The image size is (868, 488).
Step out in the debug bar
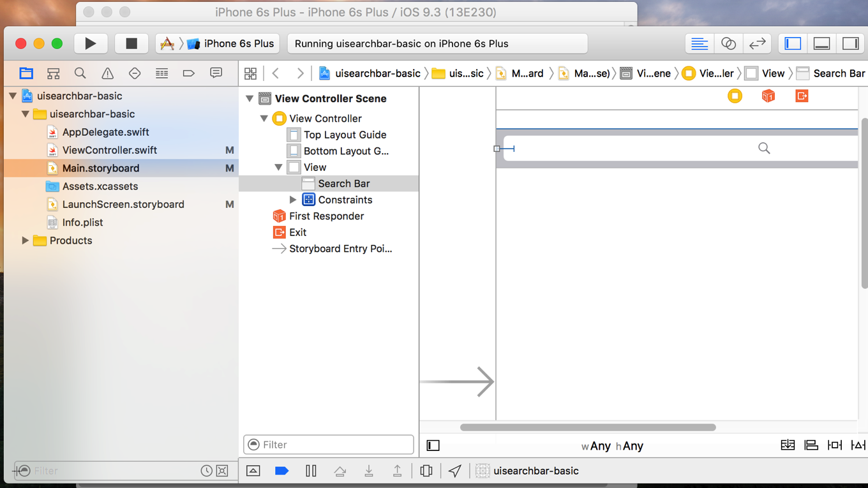(x=397, y=471)
